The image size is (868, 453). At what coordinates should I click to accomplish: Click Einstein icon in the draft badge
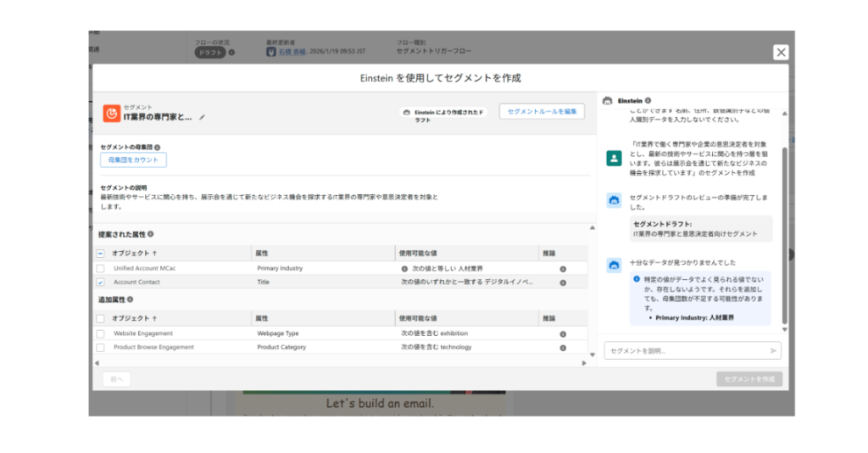(407, 113)
